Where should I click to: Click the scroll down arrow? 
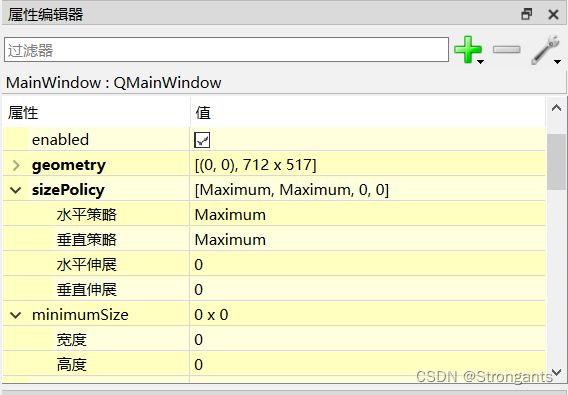[556, 372]
